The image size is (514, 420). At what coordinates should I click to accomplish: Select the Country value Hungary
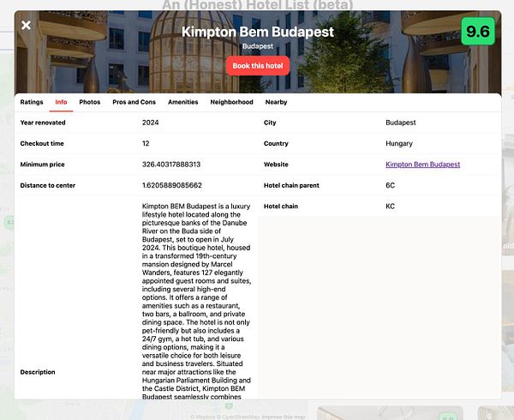pyautogui.click(x=399, y=144)
